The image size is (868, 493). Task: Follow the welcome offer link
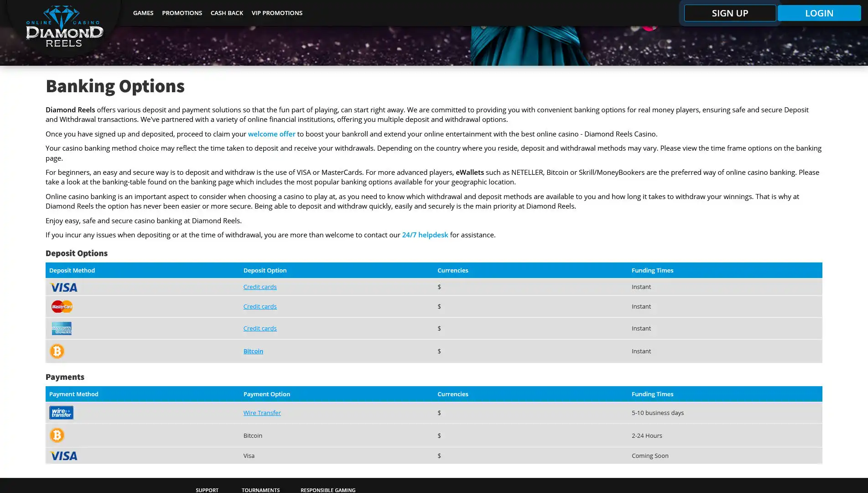[x=271, y=134]
